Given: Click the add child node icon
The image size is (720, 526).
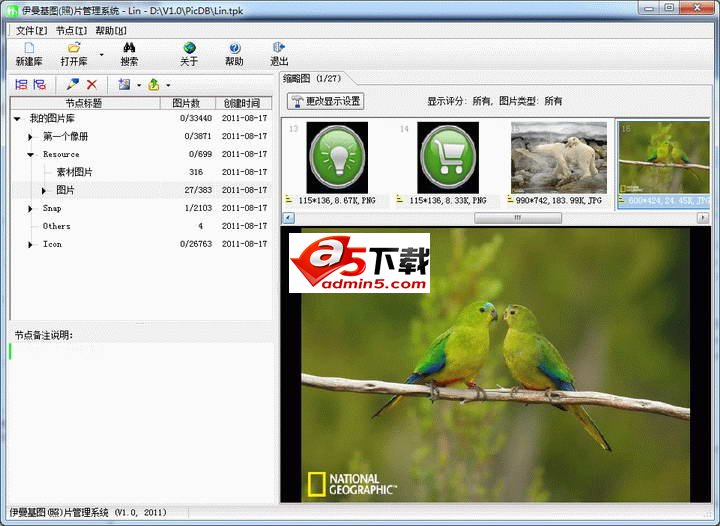Looking at the screenshot, I should (x=39, y=84).
